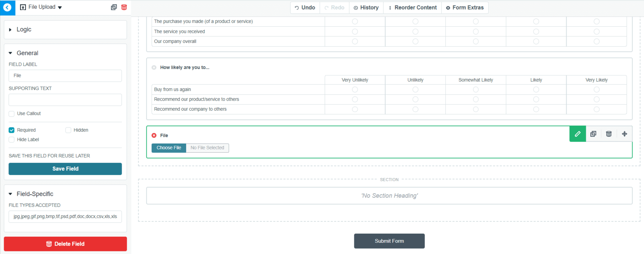Select third radio for The purchase you made row
Screen dimensions: 644x254
pyautogui.click(x=476, y=21)
